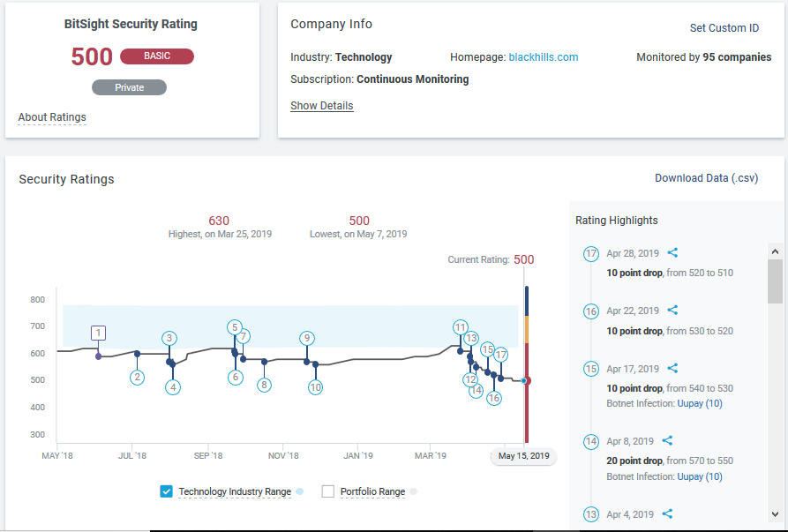Click chart marker 1 square on graph
The width and height of the screenshot is (788, 532).
pos(98,333)
